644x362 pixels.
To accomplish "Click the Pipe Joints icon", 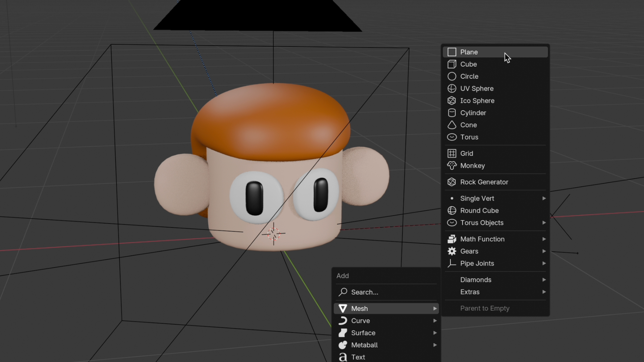I will (452, 263).
